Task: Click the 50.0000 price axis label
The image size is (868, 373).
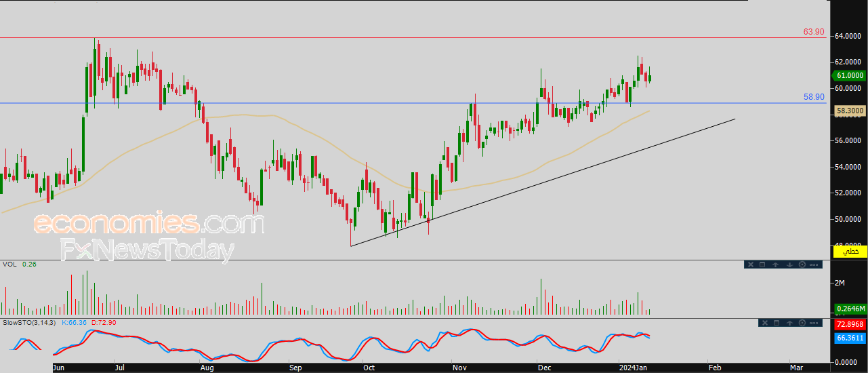Action: pos(849,219)
